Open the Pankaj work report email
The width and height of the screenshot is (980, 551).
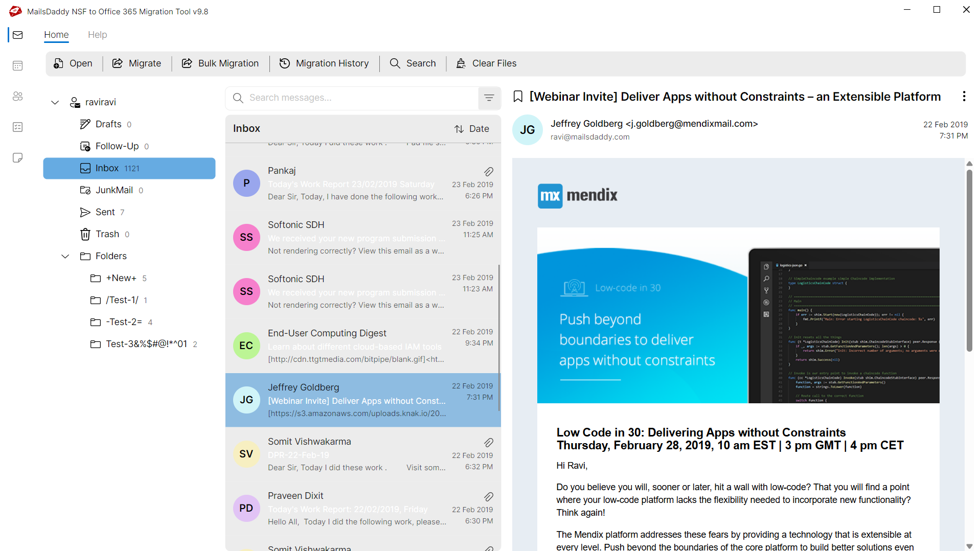click(363, 183)
